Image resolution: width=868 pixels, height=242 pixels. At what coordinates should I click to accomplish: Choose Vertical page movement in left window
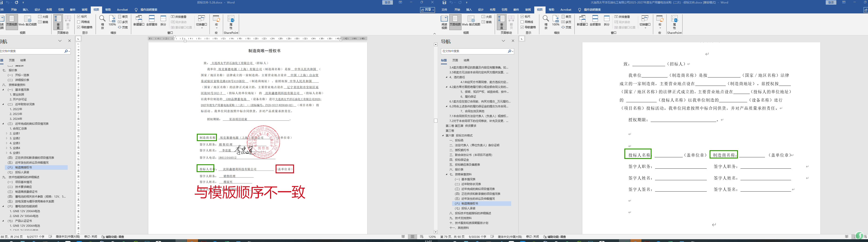(58, 22)
